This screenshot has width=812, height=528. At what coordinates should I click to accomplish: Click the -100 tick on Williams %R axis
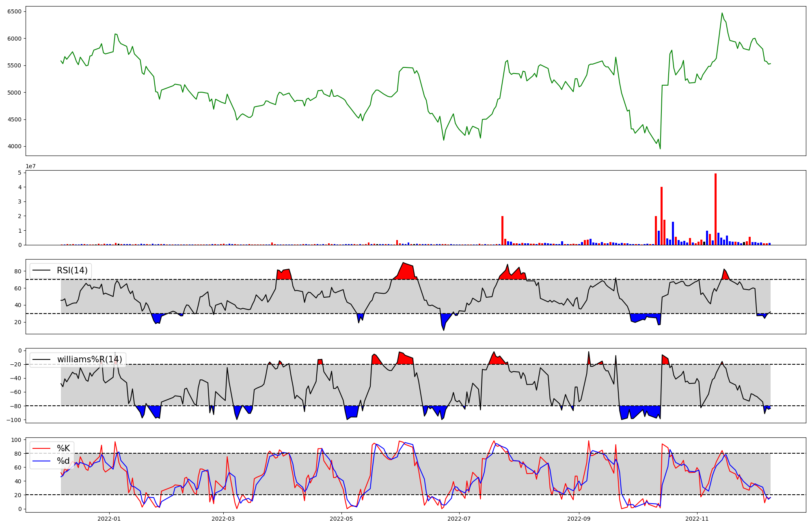coord(14,420)
